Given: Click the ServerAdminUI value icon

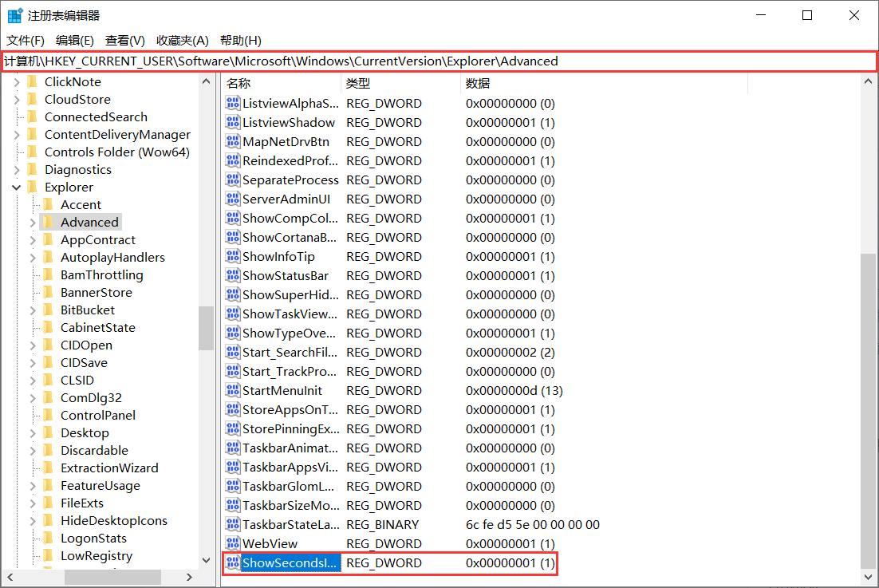Looking at the screenshot, I should click(233, 199).
